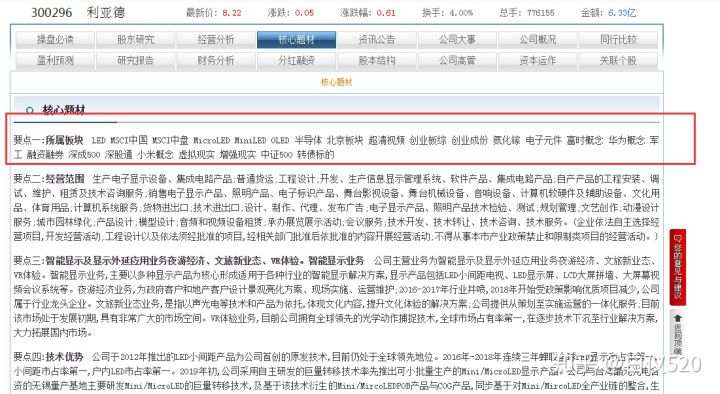
Task: Open the 同行比较 tab
Action: pos(618,39)
